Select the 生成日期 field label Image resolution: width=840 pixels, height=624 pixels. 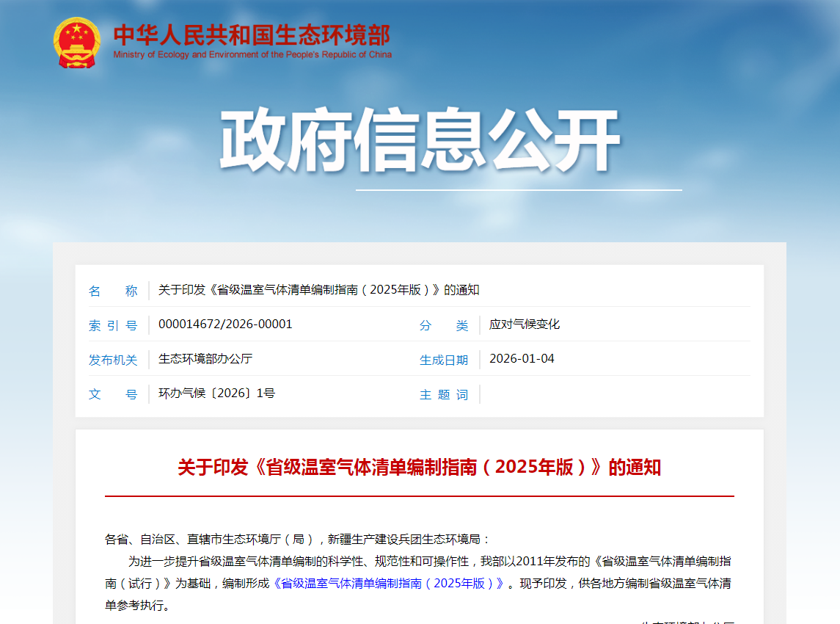tap(443, 360)
